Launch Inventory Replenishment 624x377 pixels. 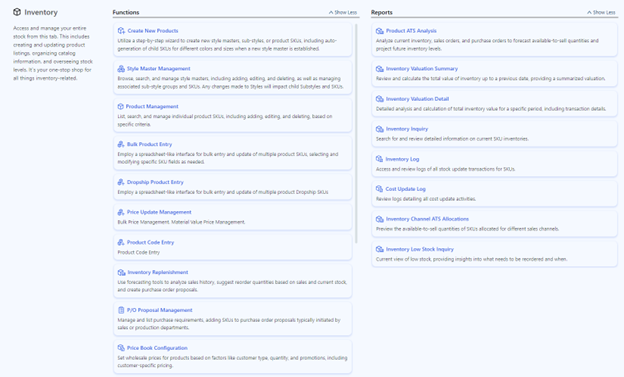point(158,272)
